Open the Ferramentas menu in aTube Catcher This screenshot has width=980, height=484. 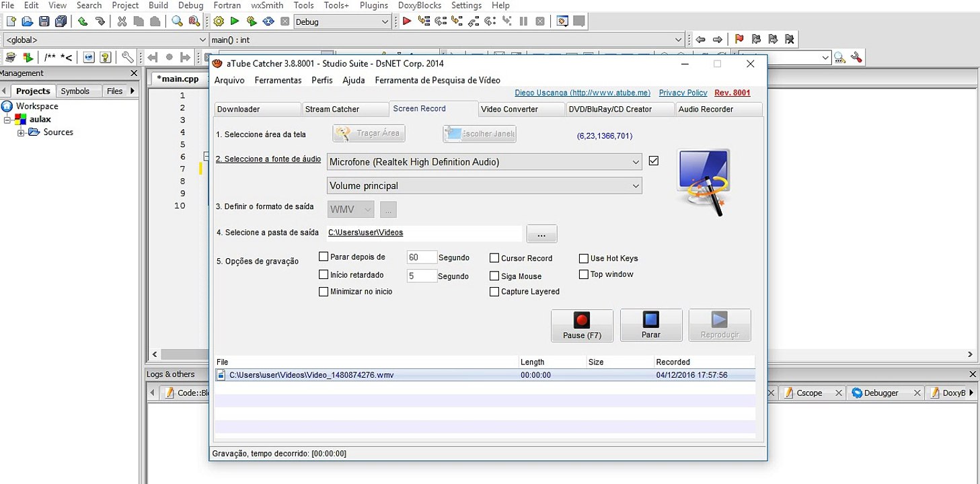coord(278,80)
